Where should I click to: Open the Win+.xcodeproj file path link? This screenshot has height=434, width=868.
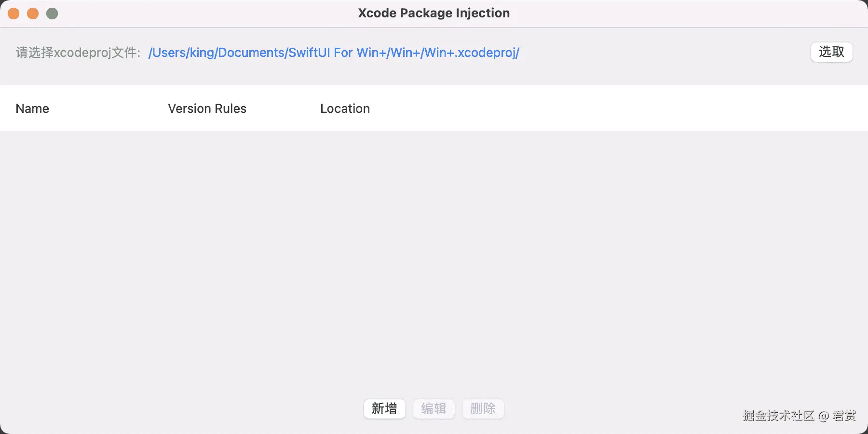tap(334, 53)
